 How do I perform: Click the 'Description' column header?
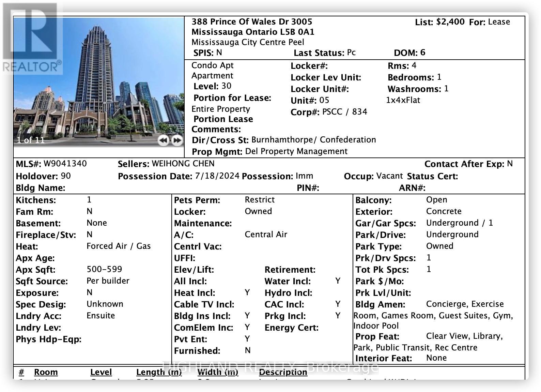[x=283, y=373]
